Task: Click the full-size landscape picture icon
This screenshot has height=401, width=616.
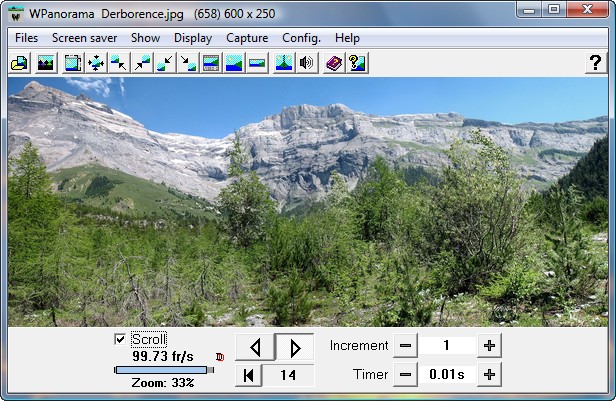Action: (235, 63)
